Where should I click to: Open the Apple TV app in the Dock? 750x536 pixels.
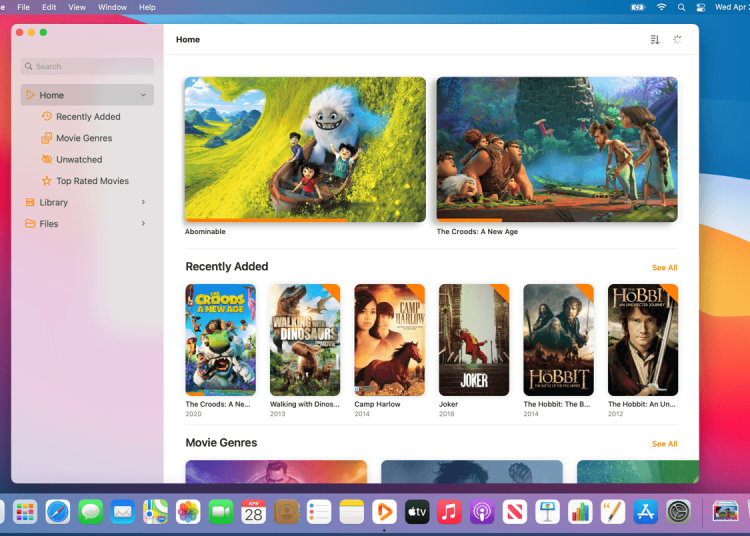coord(416,512)
